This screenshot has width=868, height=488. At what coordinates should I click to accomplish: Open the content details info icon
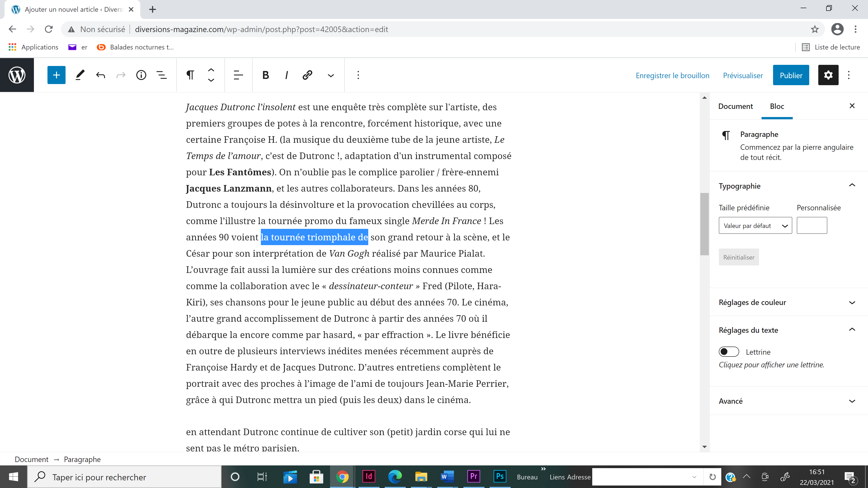141,75
